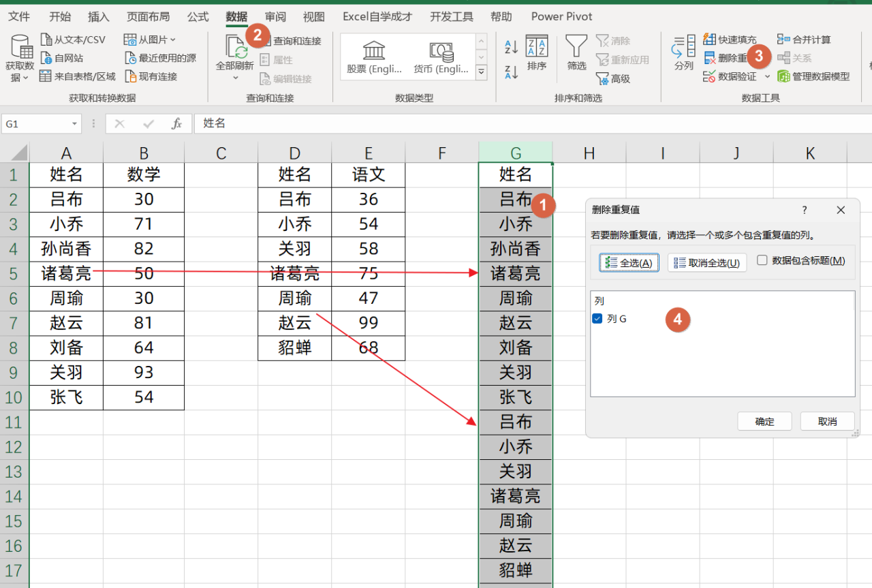Click cell A4 孙尚香
The height and width of the screenshot is (588, 872).
66,249
